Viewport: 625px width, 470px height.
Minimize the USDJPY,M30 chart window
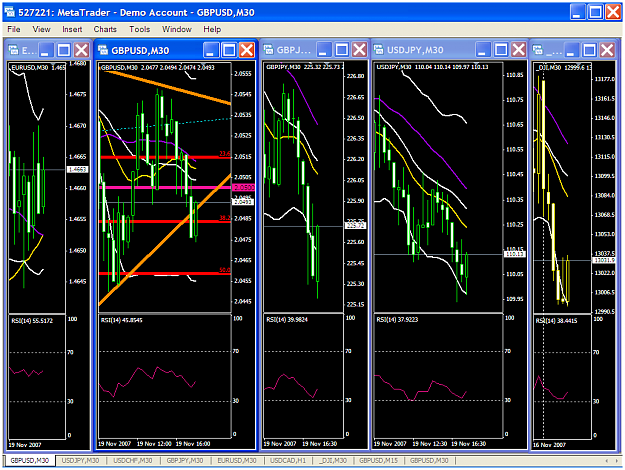pos(483,49)
